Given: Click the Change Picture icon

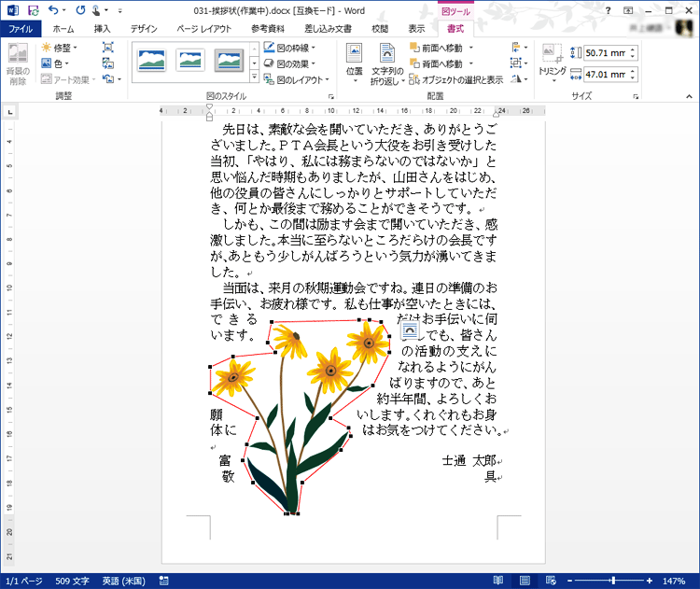Looking at the screenshot, I should [x=108, y=63].
